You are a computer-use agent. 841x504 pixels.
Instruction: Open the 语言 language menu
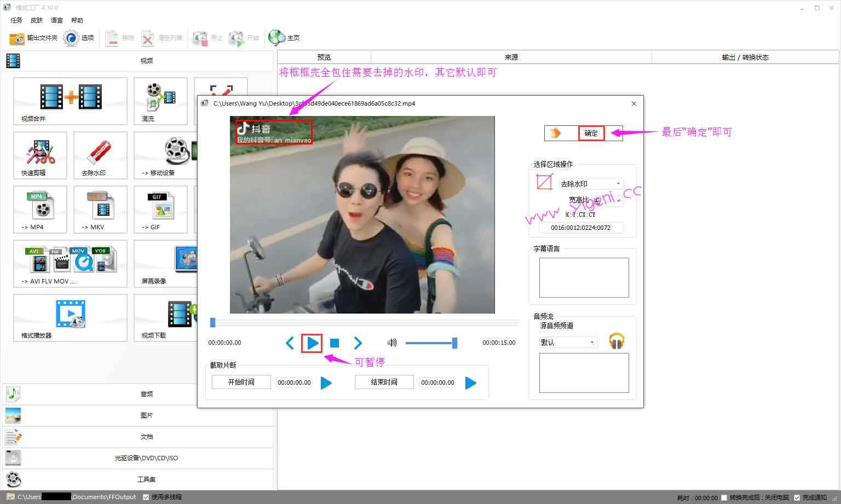tap(57, 20)
